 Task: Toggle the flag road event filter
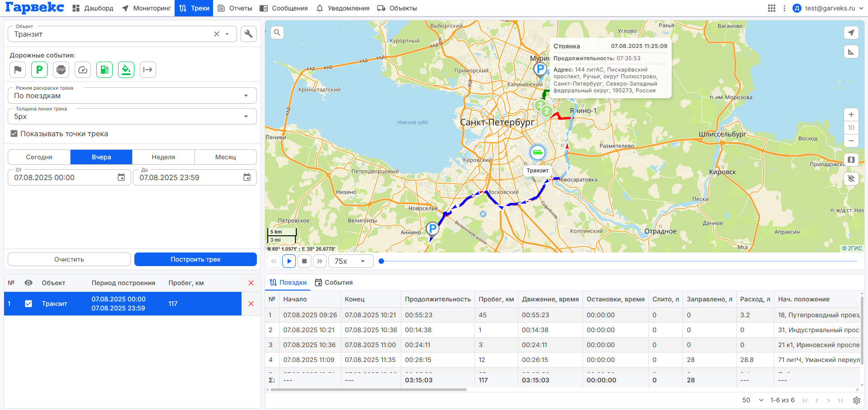tap(18, 70)
